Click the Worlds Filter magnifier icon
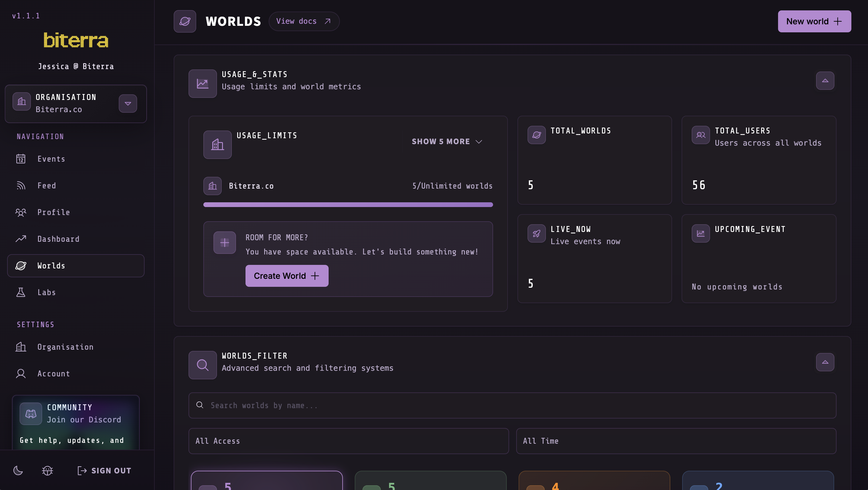868x490 pixels. 202,365
